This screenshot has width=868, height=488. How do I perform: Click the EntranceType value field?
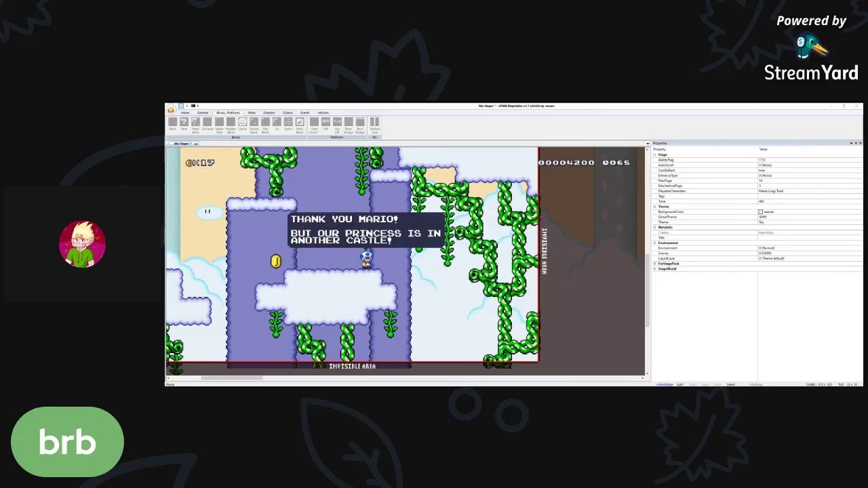(810, 176)
